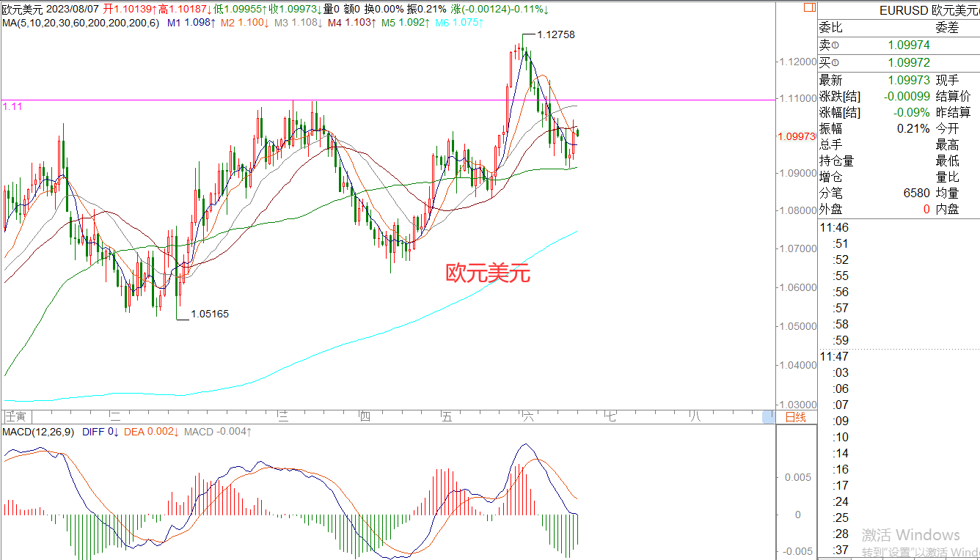The height and width of the screenshot is (560, 980).
Task: Click the DIFF value label
Action: click(x=100, y=432)
